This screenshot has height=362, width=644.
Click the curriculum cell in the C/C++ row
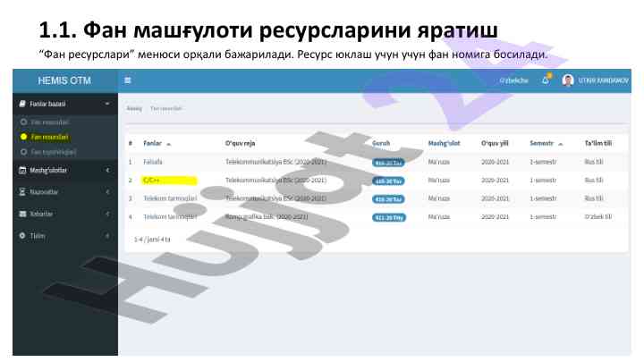(x=276, y=181)
